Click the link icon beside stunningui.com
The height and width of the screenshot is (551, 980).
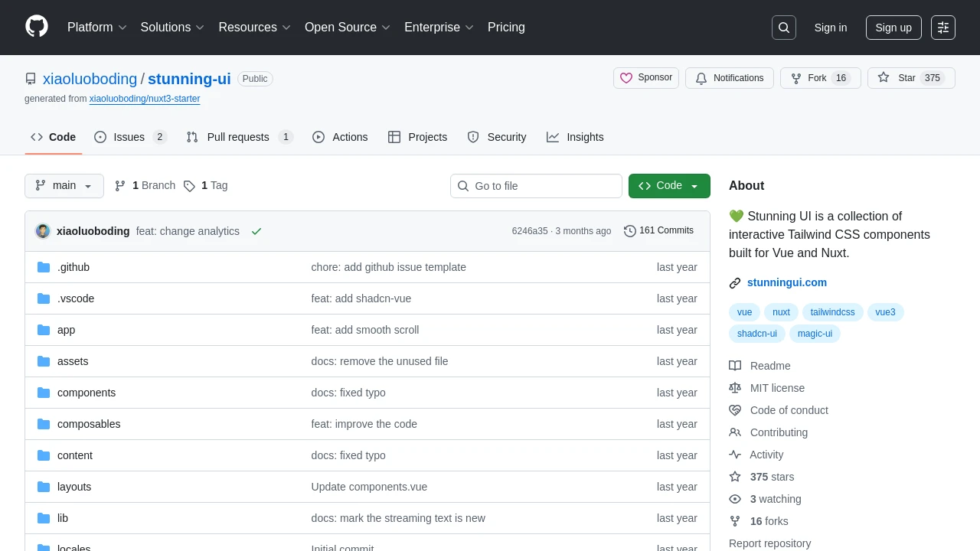pyautogui.click(x=735, y=283)
